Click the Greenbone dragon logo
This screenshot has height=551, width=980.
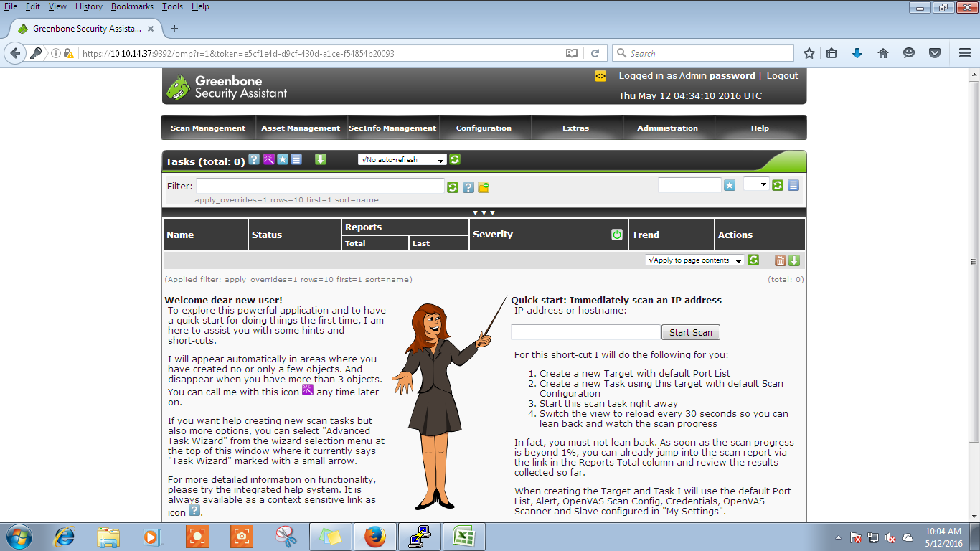(x=178, y=86)
